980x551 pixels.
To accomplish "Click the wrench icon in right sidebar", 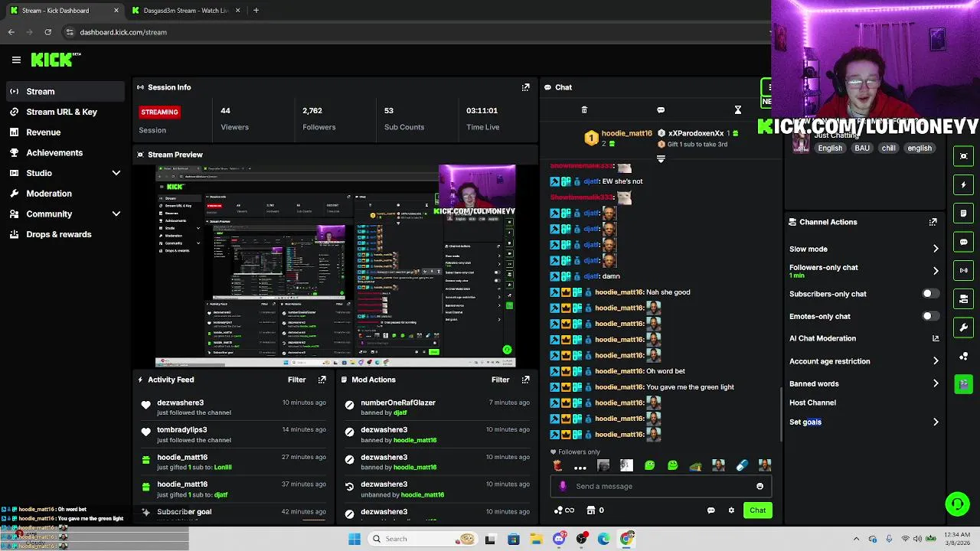I will pyautogui.click(x=964, y=328).
